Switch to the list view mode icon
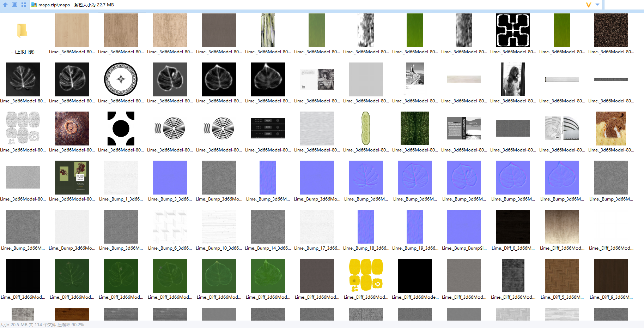Screen dimensions: 644x328 (14, 5)
